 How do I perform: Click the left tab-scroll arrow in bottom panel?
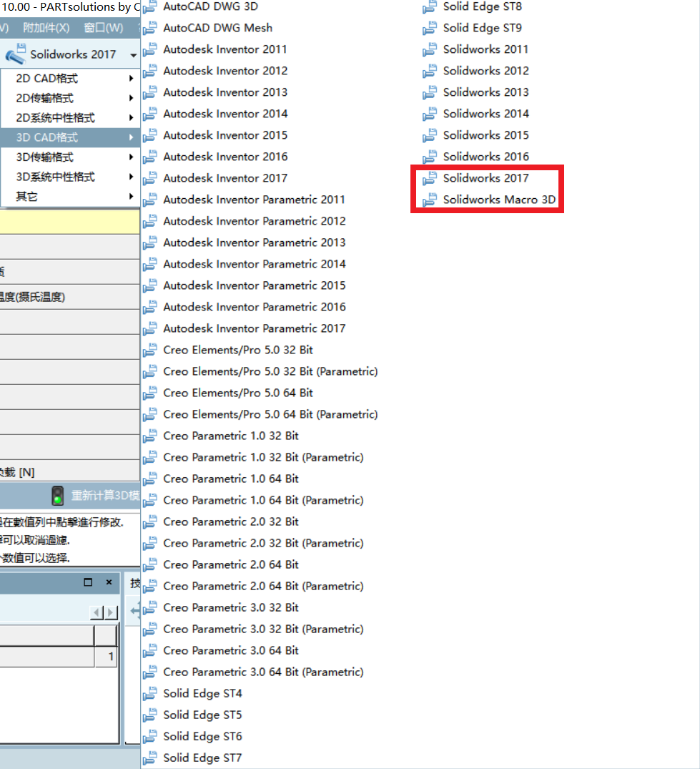(97, 612)
